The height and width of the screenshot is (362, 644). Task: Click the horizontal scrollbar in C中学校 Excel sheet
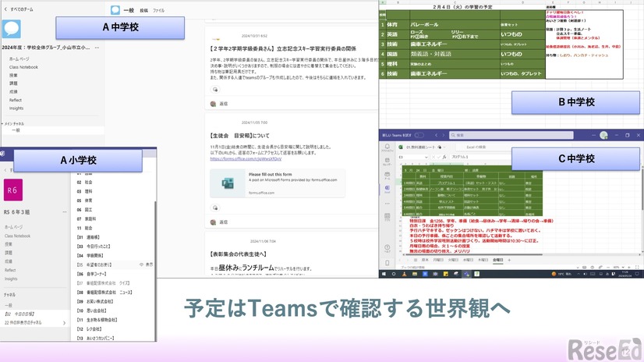(x=472, y=255)
